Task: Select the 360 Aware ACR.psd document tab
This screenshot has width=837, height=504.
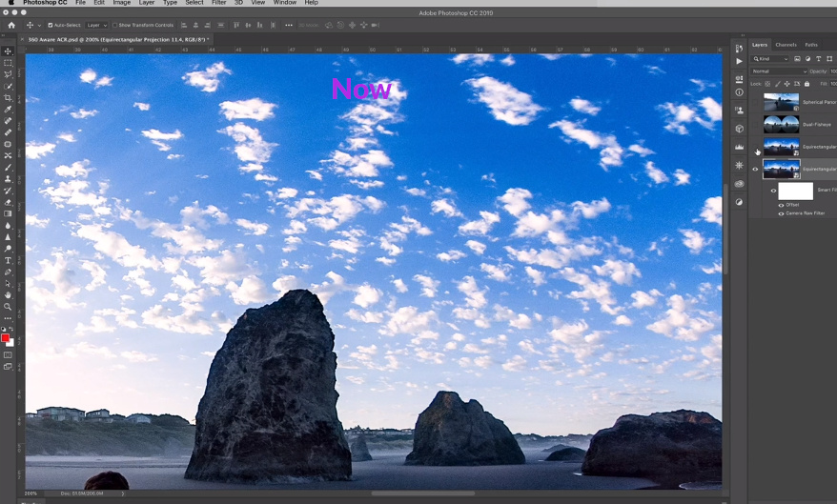Action: click(116, 39)
